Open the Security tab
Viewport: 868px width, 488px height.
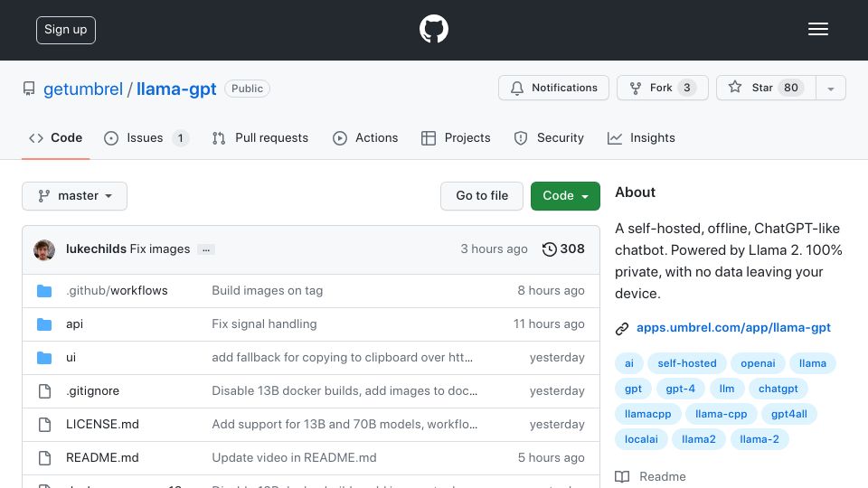click(x=549, y=137)
